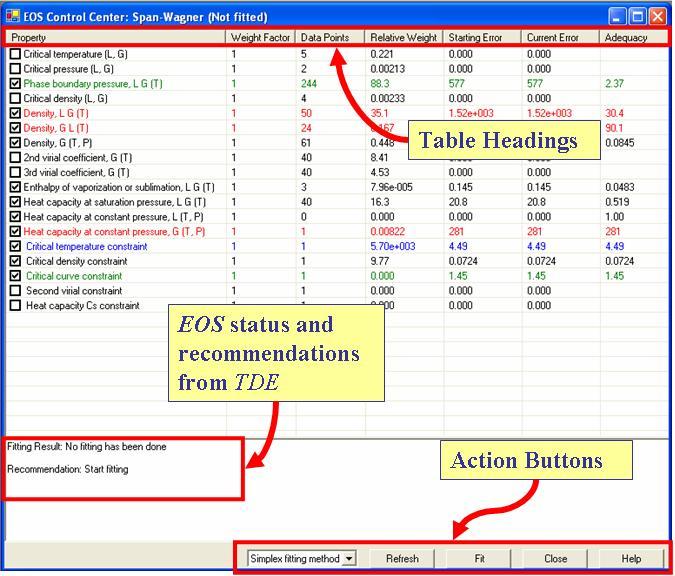The height and width of the screenshot is (576, 675).
Task: Maximize the EOS Control Center window
Action: coord(637,17)
